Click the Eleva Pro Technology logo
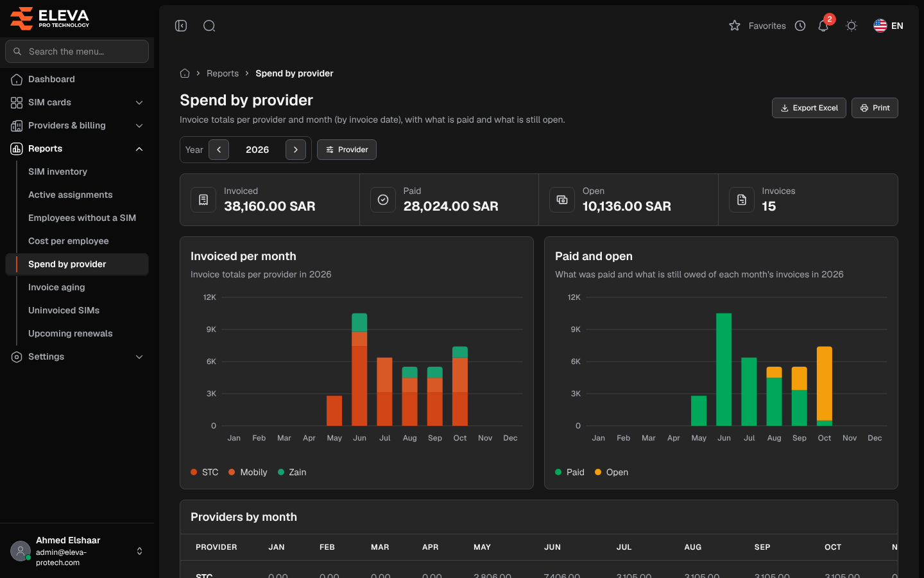The width and height of the screenshot is (924, 578). tap(50, 18)
